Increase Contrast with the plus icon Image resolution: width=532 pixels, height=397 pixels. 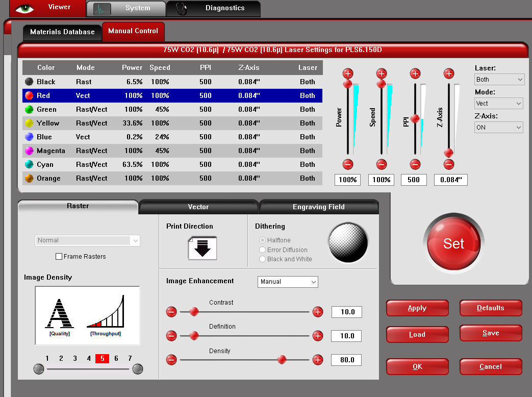pos(318,312)
